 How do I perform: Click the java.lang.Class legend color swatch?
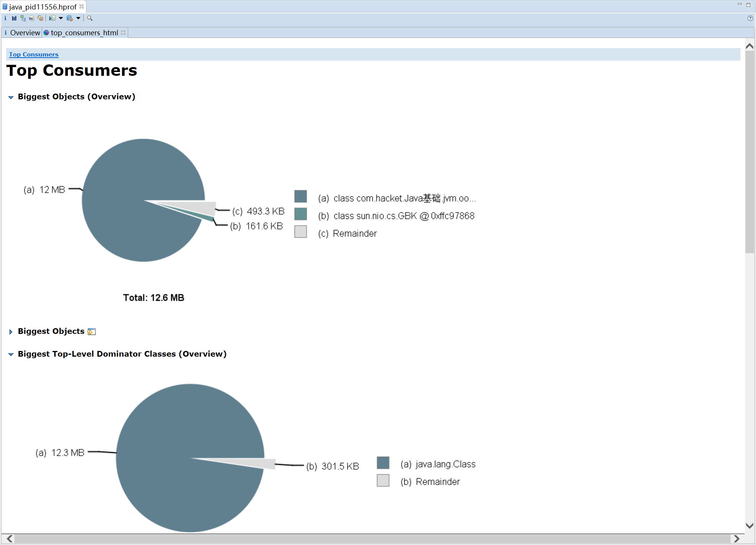383,463
